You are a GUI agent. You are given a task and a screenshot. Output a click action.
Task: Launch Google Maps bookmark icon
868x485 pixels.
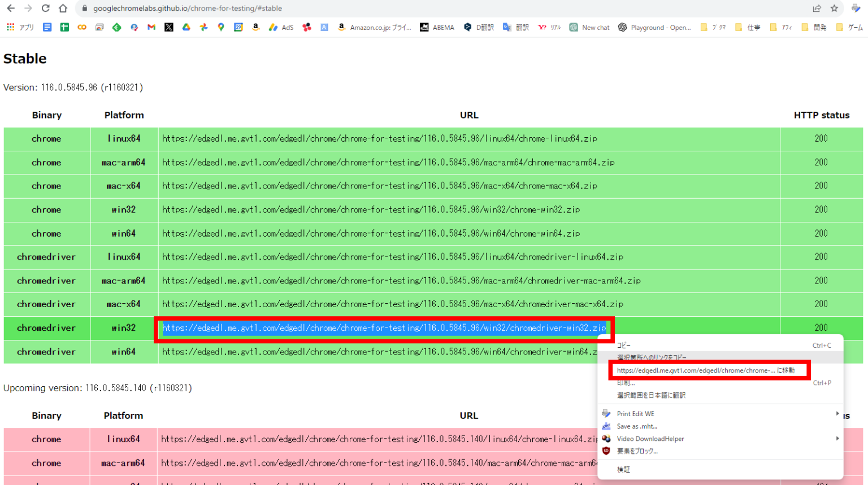(x=220, y=27)
